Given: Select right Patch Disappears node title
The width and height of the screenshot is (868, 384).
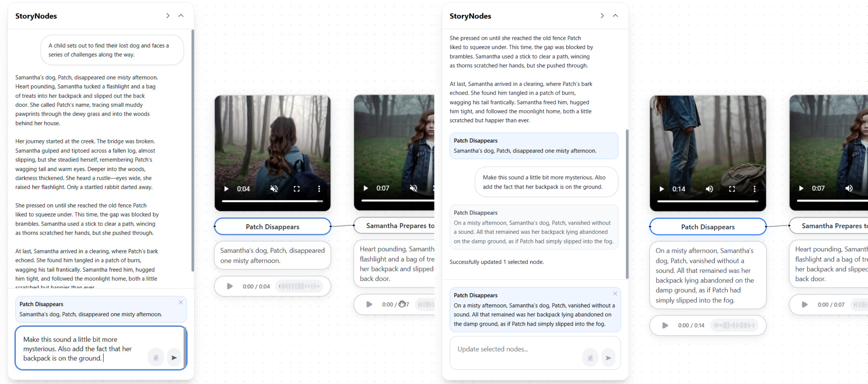Looking at the screenshot, I should pos(708,227).
